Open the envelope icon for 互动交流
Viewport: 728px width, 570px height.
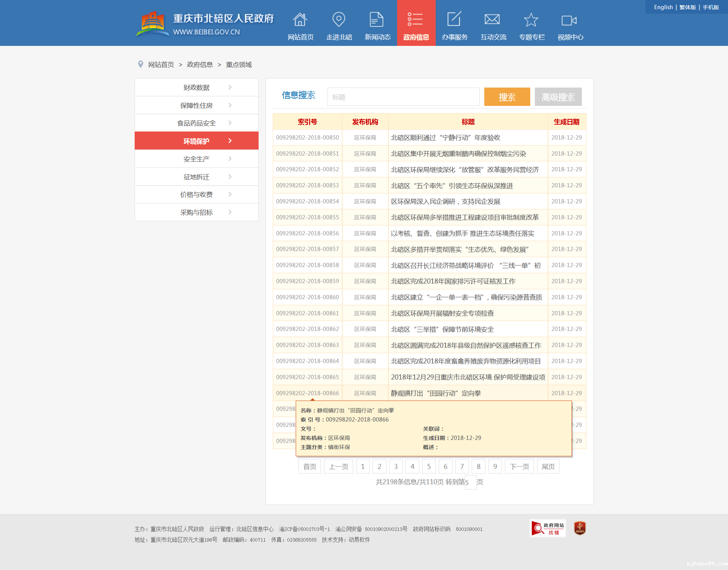(493, 19)
